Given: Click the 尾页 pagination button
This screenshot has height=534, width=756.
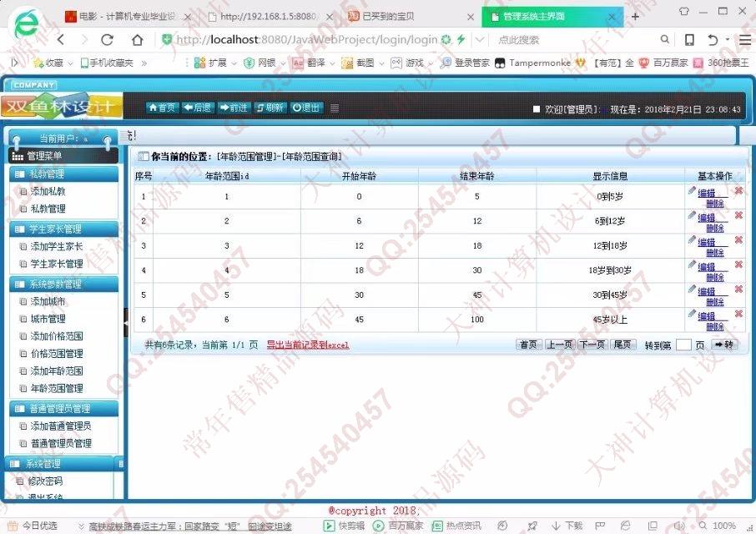Looking at the screenshot, I should [622, 345].
